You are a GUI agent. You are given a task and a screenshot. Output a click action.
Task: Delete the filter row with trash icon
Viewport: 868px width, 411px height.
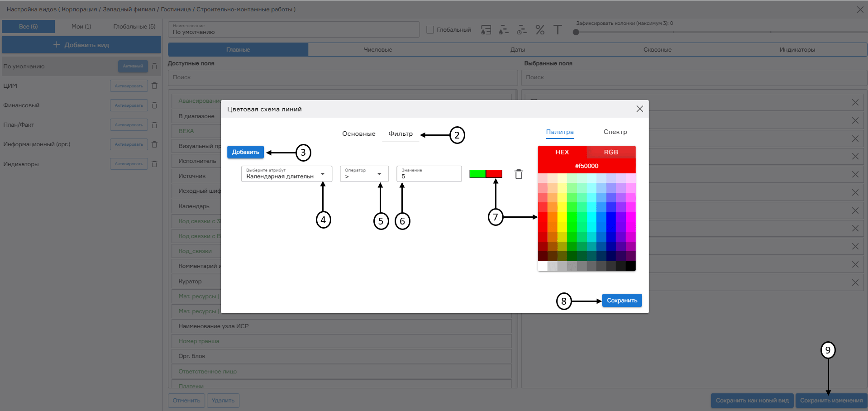coord(519,174)
